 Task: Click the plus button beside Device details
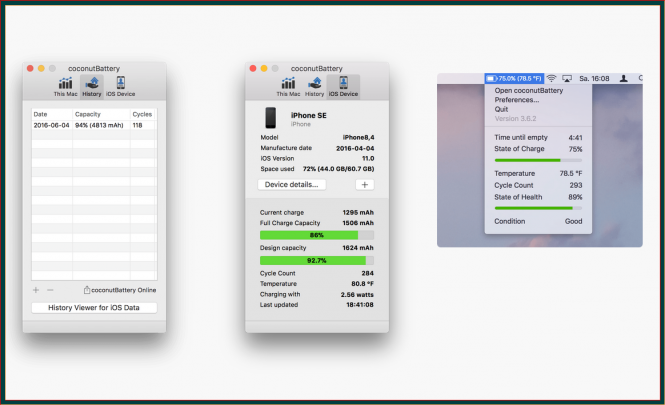coord(364,185)
